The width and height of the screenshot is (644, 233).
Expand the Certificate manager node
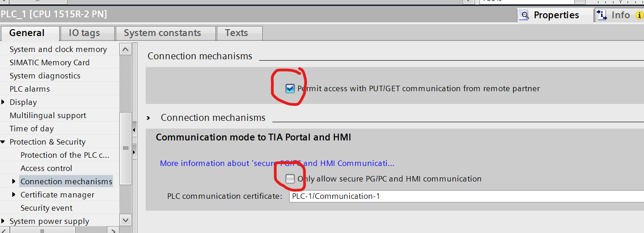14,195
